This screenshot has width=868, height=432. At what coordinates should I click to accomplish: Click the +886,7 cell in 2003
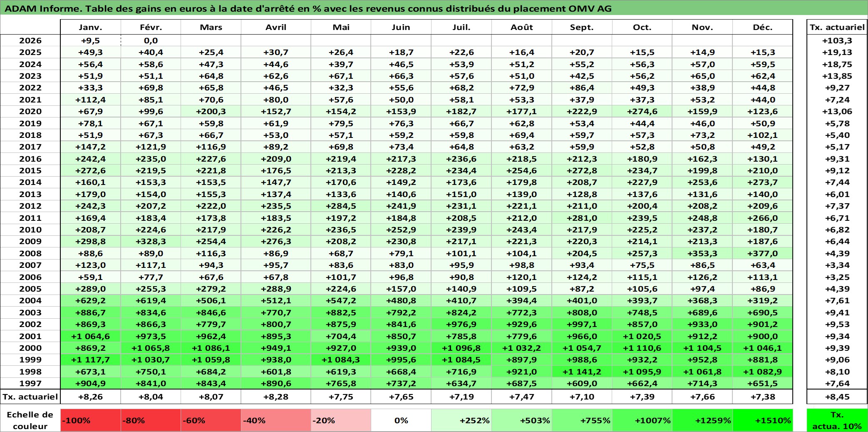[90, 312]
